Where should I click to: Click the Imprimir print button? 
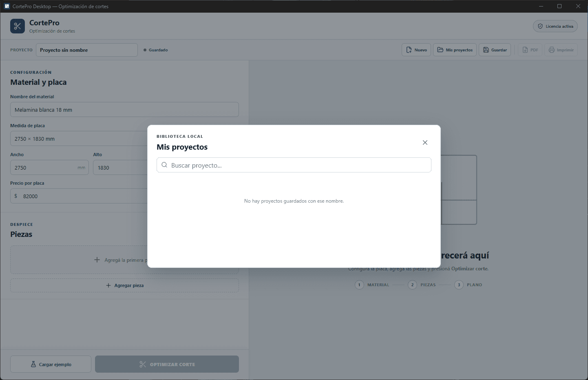tap(561, 50)
